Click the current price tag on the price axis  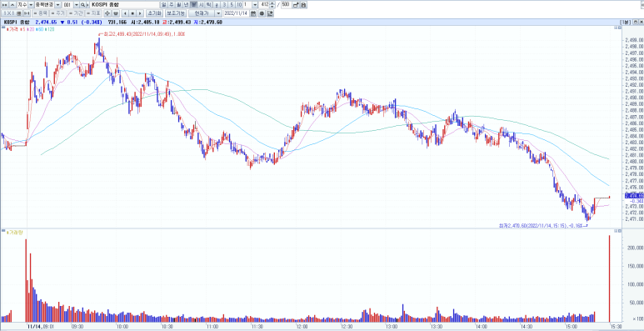pyautogui.click(x=634, y=196)
